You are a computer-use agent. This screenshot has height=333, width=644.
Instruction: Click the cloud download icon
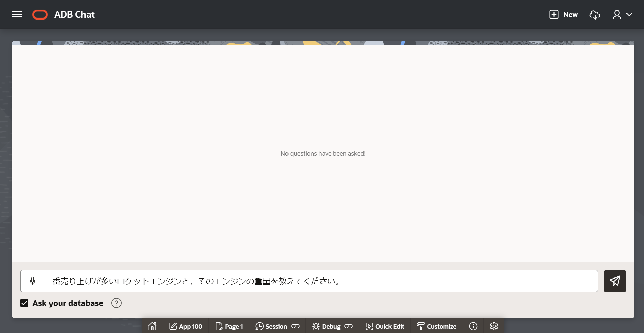coord(595,15)
